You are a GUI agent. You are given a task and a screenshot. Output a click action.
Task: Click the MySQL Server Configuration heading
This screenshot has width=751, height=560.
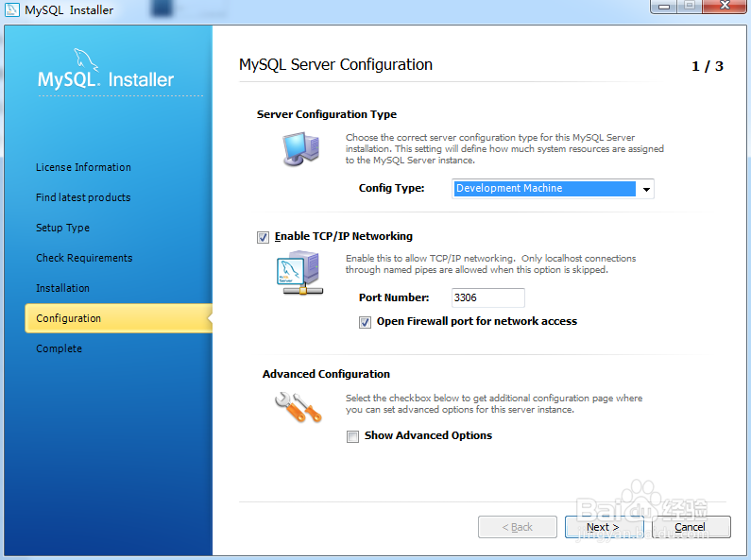pos(335,64)
